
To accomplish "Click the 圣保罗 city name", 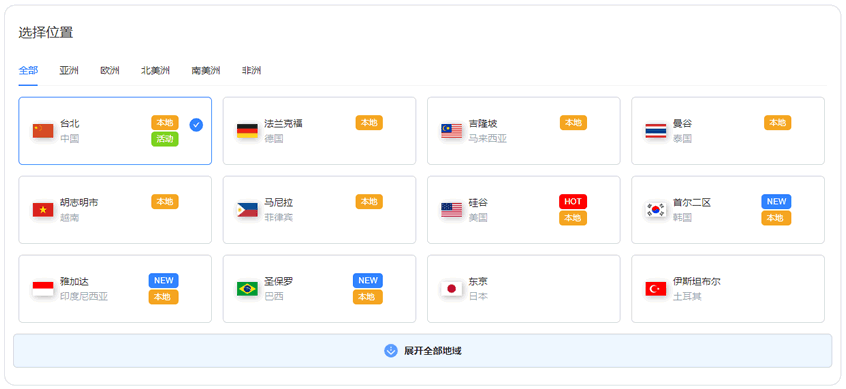I will (x=278, y=282).
